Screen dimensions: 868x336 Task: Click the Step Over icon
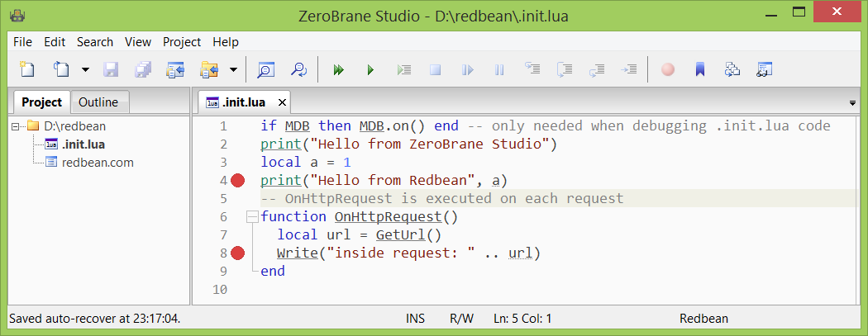coord(564,69)
